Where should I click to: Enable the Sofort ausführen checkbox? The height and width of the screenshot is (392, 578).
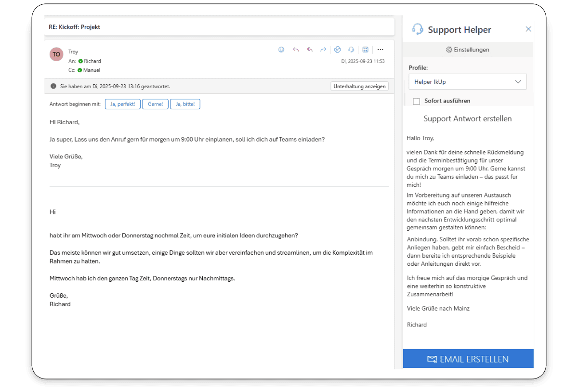pos(416,101)
